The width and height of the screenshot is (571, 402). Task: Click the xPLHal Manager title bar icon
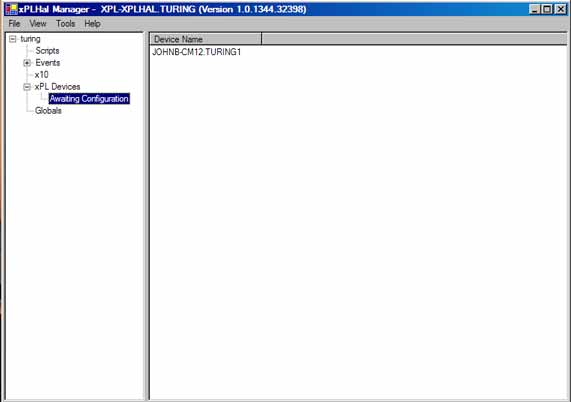(11, 9)
